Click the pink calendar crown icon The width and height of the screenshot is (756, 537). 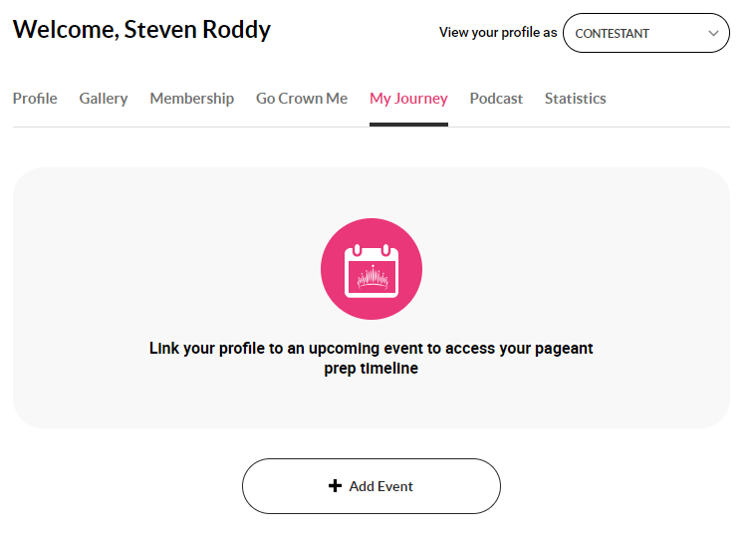tap(372, 269)
